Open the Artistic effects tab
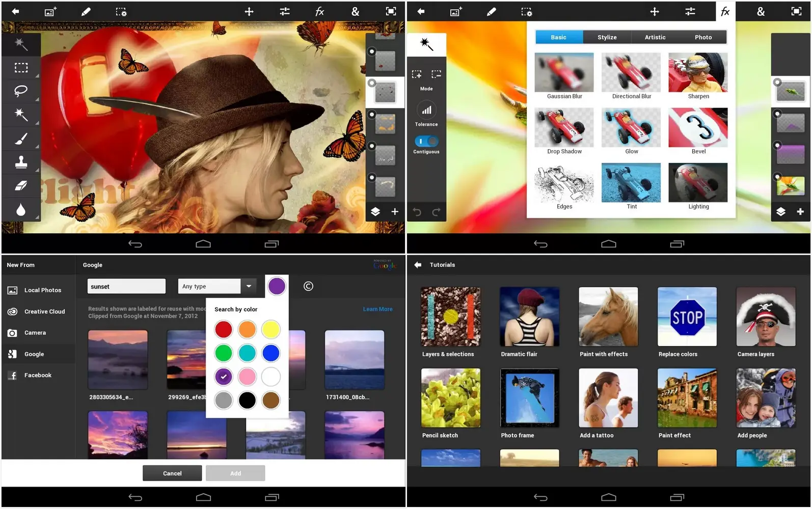This screenshot has height=509, width=812. pos(655,37)
